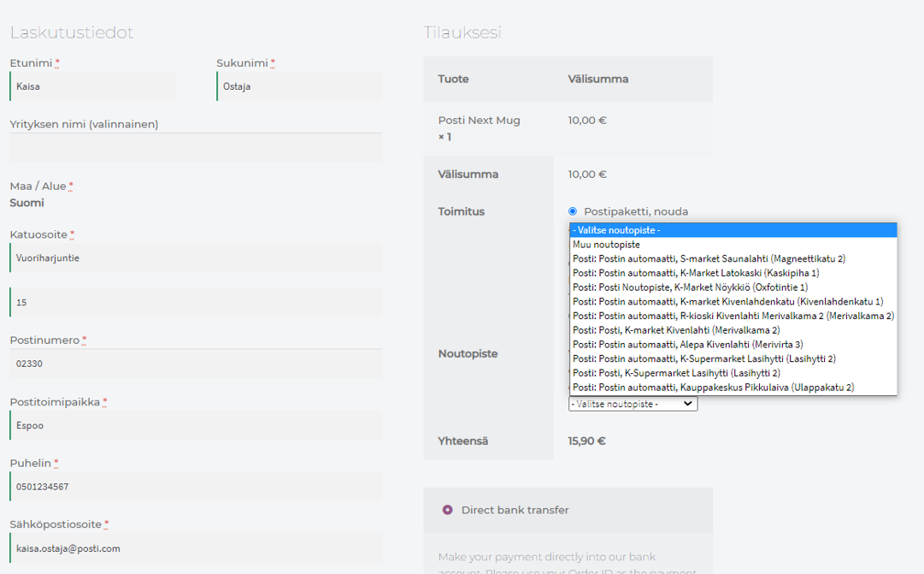Pick 'Posti, K-market Kivenlahti (Merivalkama 2)'

[x=733, y=330]
